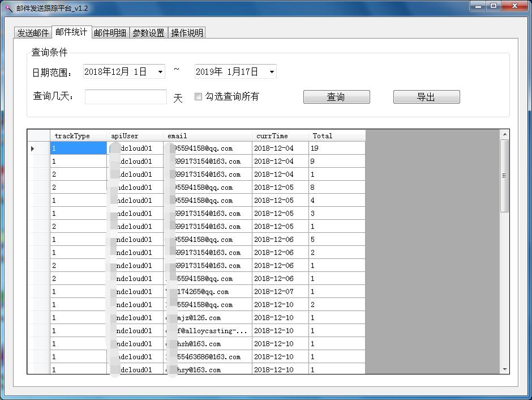Minimize the window
The height and width of the screenshot is (400, 532).
[x=478, y=6]
